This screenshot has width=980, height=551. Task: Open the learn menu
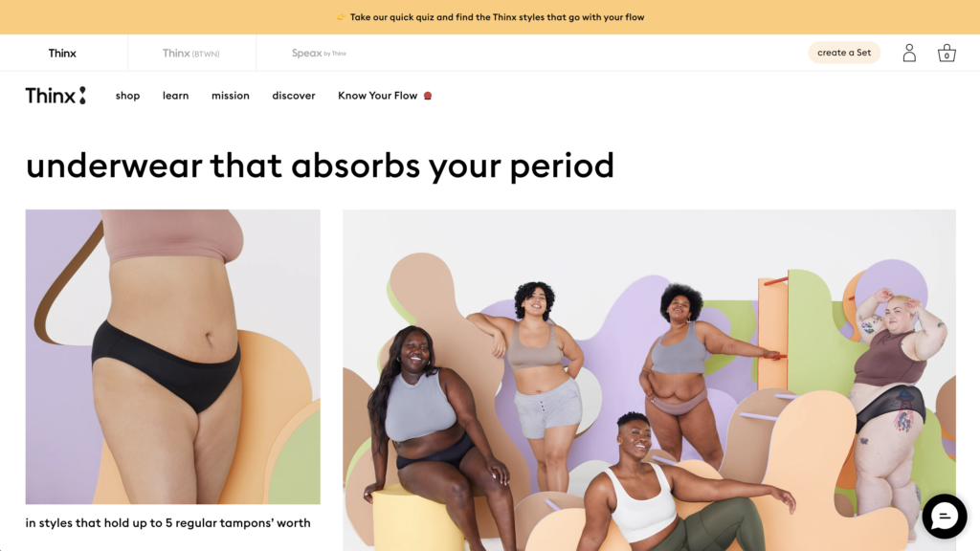176,96
